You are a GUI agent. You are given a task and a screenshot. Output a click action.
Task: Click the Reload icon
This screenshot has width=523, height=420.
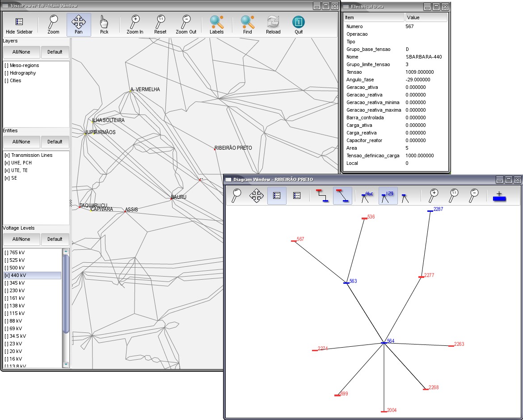[273, 25]
